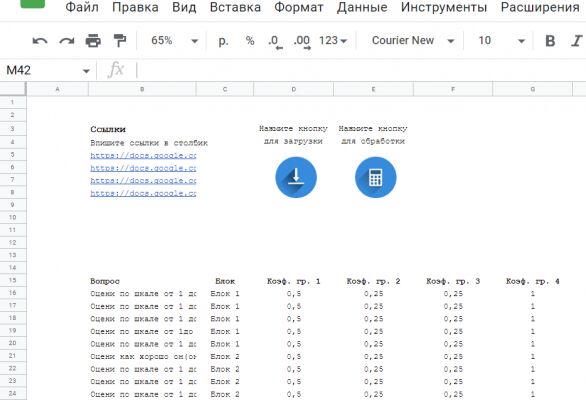Toggle bold formatting
This screenshot has width=586, height=400.
(x=550, y=40)
